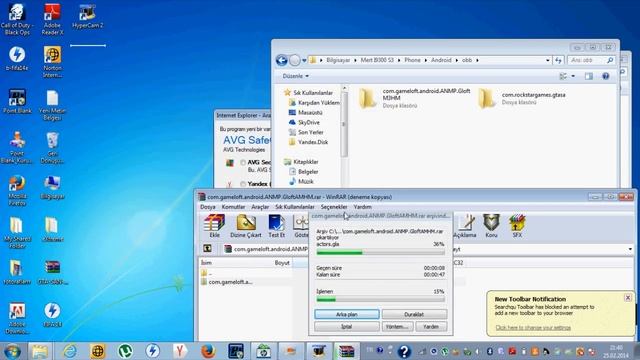Image resolution: width=640 pixels, height=360 pixels.
Task: Select Point Blank desktop icon
Action: (17, 101)
